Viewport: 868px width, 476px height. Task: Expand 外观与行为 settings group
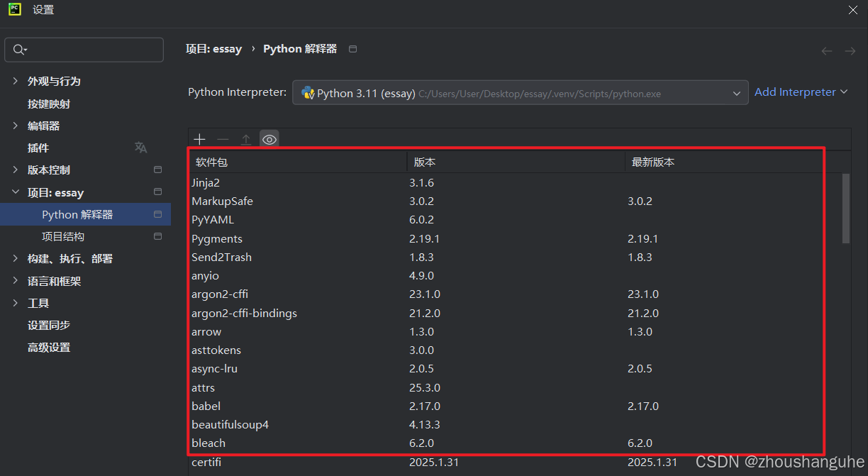[x=15, y=82]
